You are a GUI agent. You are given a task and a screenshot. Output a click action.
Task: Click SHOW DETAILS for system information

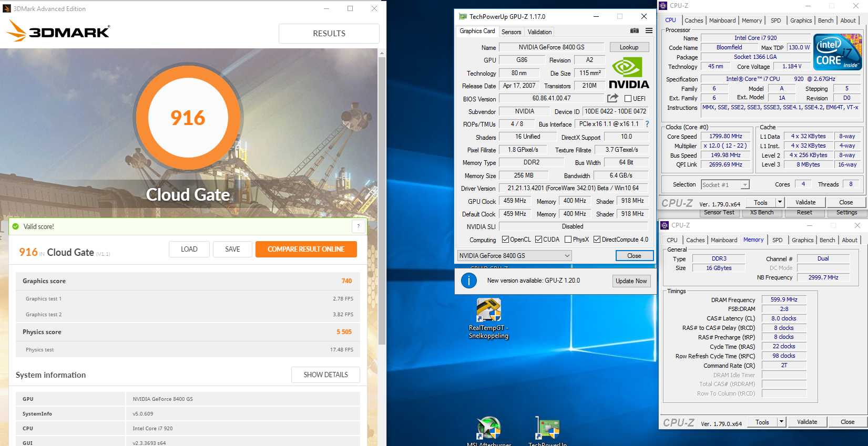[x=325, y=375]
